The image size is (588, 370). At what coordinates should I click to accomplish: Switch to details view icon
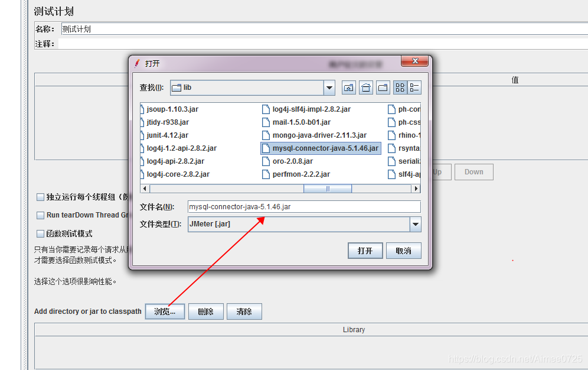coord(414,88)
